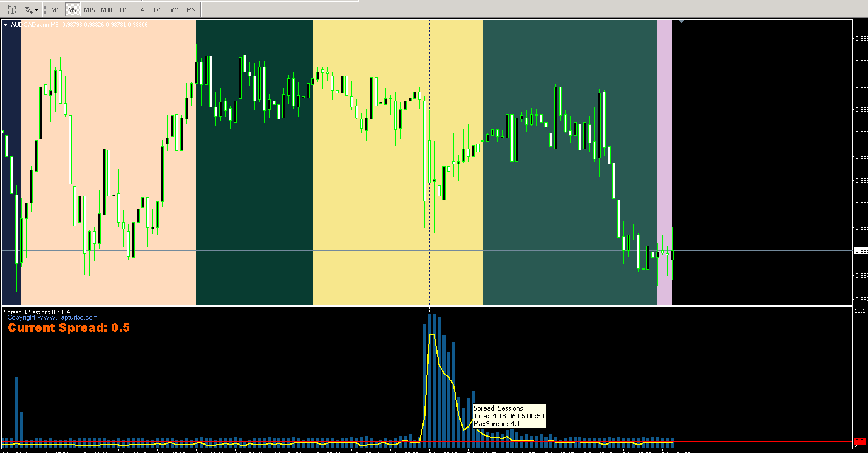The width and height of the screenshot is (868, 453).
Task: Click the Spread & Sessions indicator label
Action: pos(37,312)
